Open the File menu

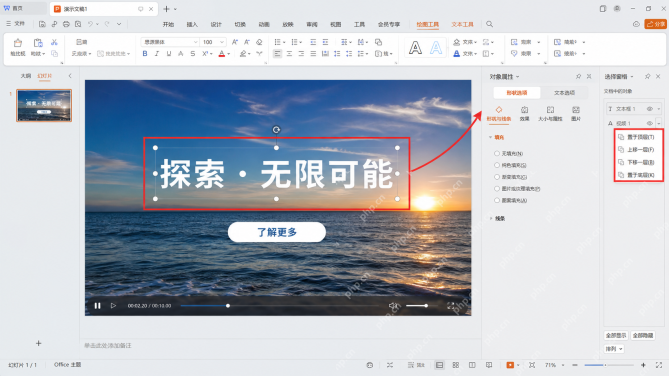(x=16, y=24)
